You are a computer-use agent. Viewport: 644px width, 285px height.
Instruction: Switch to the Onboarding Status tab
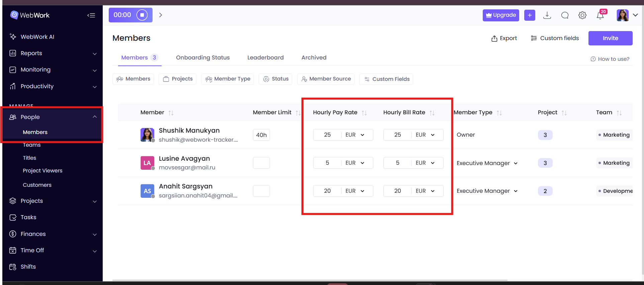click(x=203, y=57)
